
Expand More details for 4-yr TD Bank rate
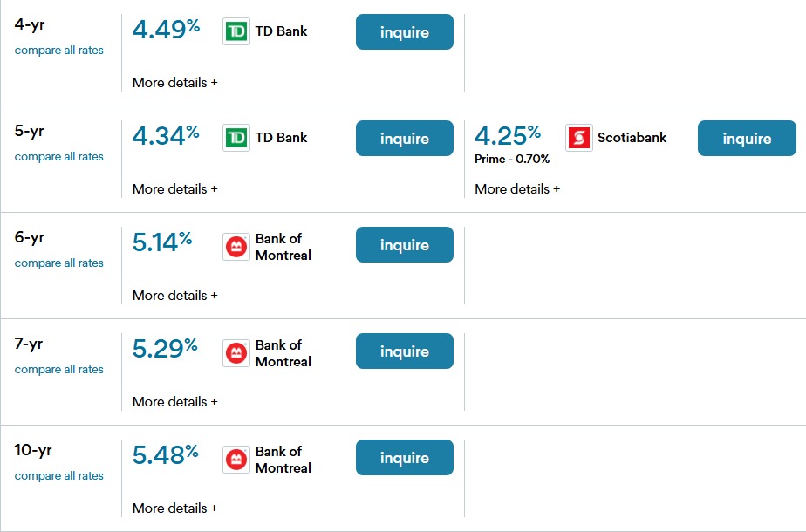point(174,83)
